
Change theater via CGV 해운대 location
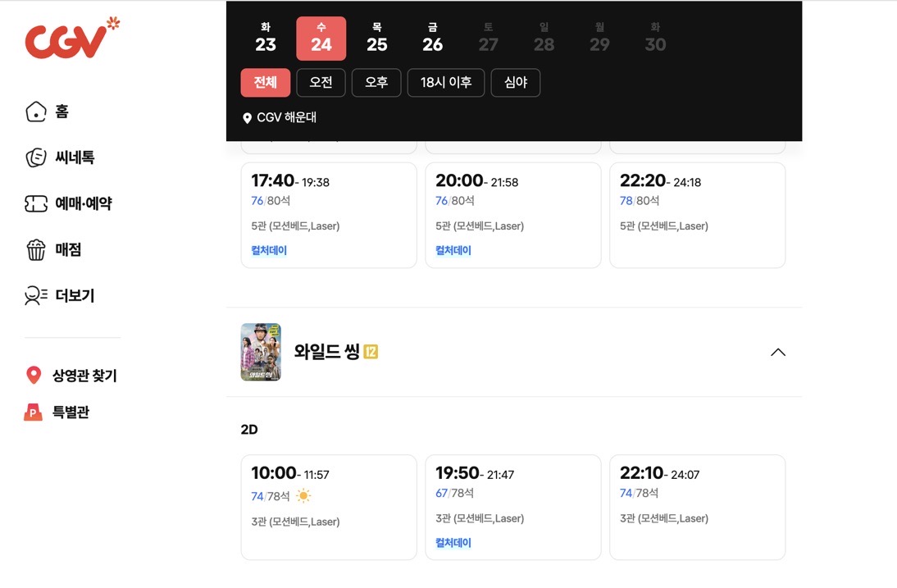(x=280, y=118)
